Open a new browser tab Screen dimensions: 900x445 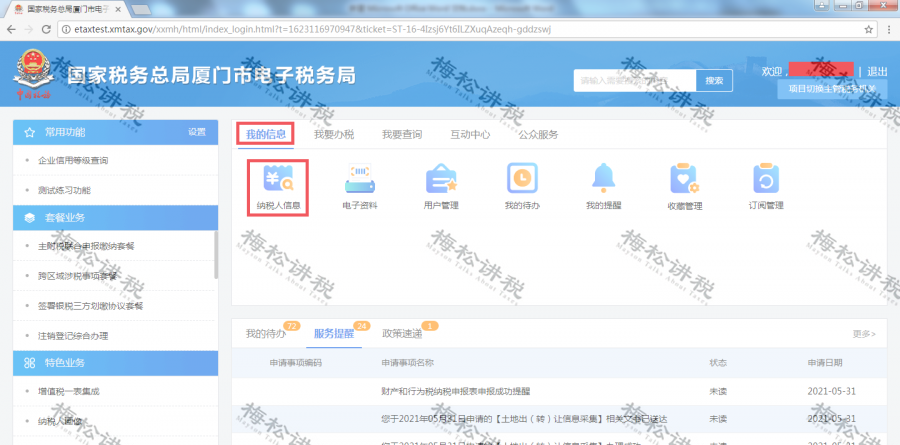141,9
